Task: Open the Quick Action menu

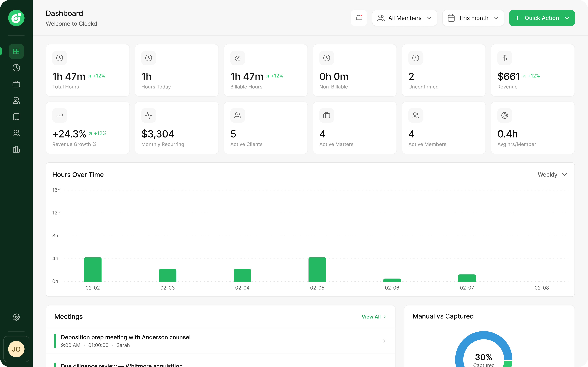Action: pos(542,18)
